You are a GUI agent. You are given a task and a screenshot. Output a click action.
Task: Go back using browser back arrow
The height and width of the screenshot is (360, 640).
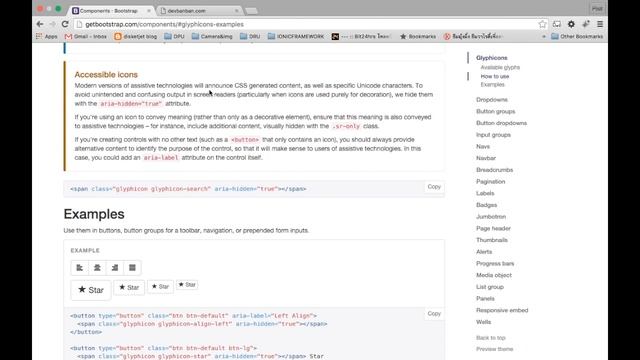(40, 24)
